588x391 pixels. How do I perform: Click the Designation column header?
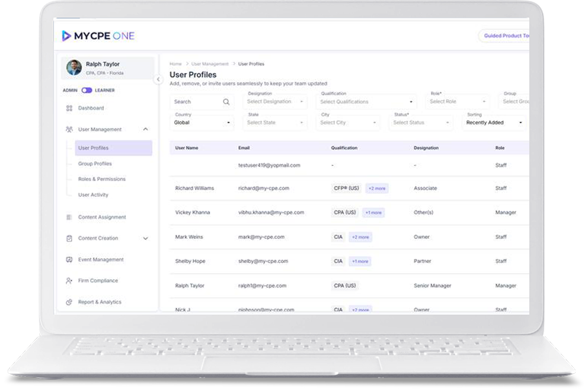point(426,148)
